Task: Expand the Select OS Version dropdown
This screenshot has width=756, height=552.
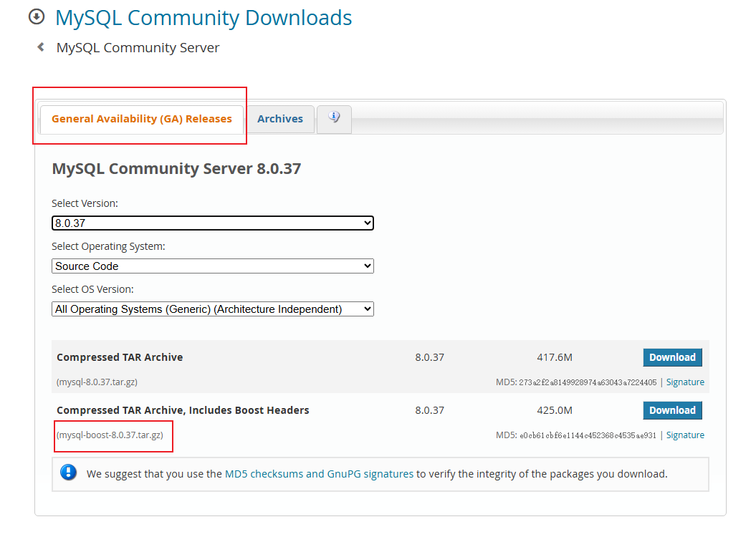Action: pyautogui.click(x=213, y=309)
